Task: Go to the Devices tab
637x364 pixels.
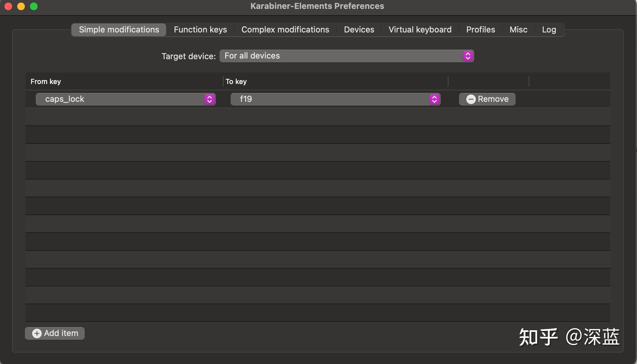Action: 359,30
